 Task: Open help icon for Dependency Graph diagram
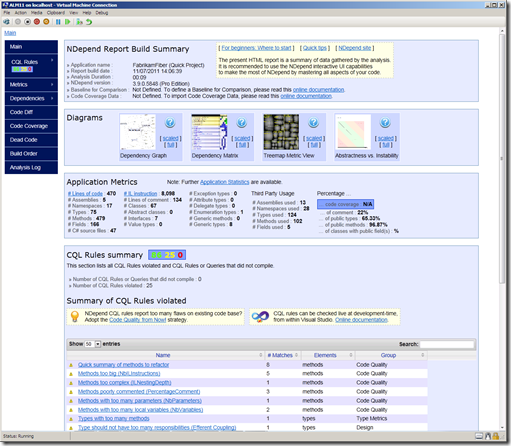point(170,123)
